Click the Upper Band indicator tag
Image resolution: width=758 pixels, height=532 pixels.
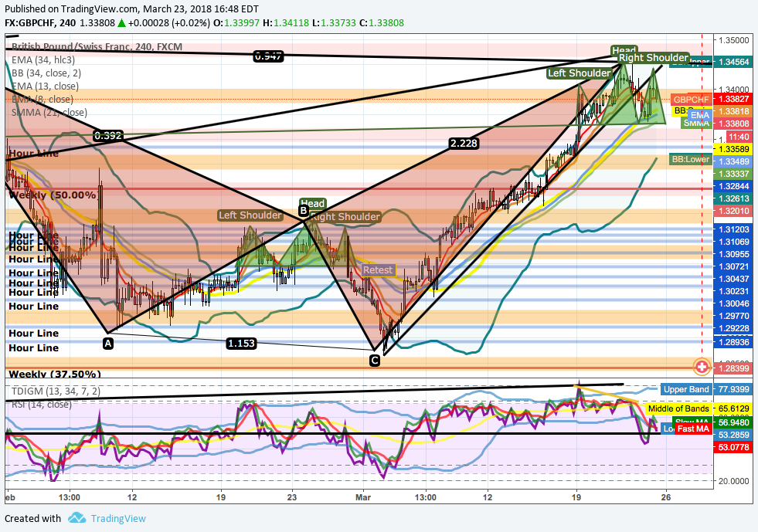tap(686, 389)
